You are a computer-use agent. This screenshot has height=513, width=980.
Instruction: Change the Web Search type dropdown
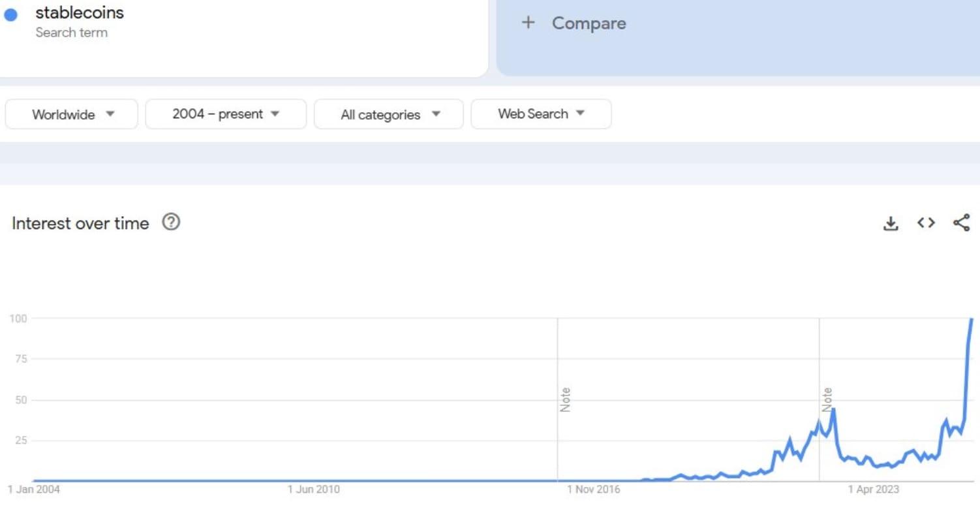coord(541,114)
